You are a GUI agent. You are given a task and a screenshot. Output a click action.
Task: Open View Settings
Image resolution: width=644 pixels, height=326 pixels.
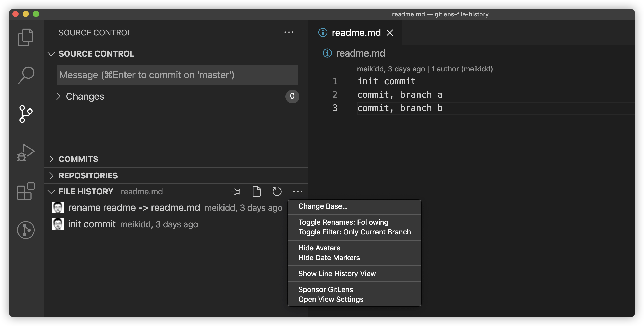coord(331,299)
